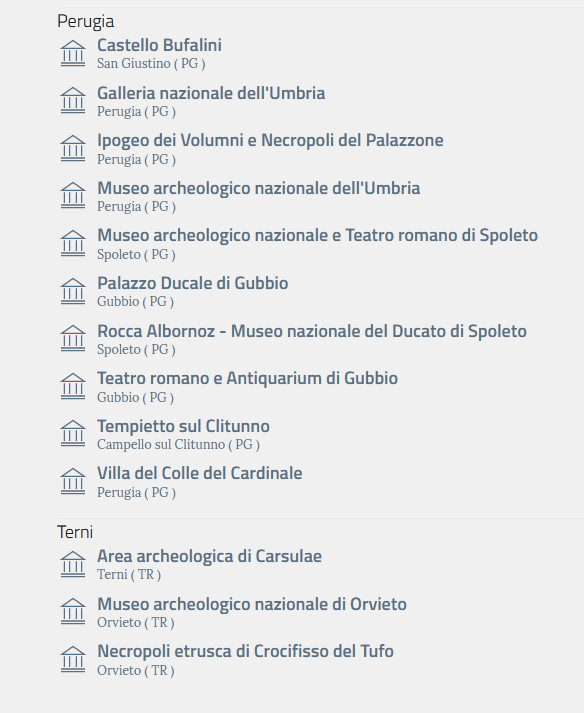Open Teatro romano e Antiquarium di Gubbio
The width and height of the screenshot is (584, 713).
pos(247,378)
